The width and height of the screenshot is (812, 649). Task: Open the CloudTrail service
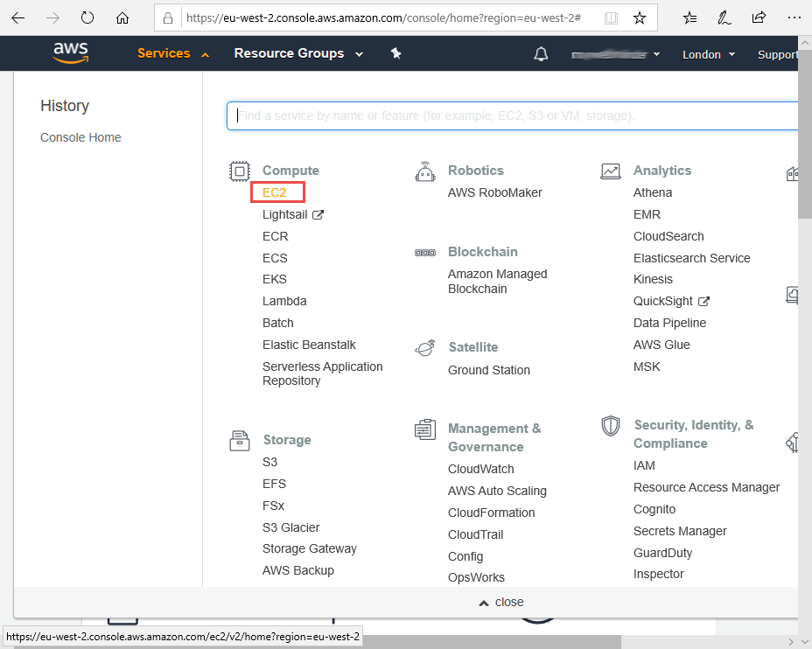click(x=476, y=534)
